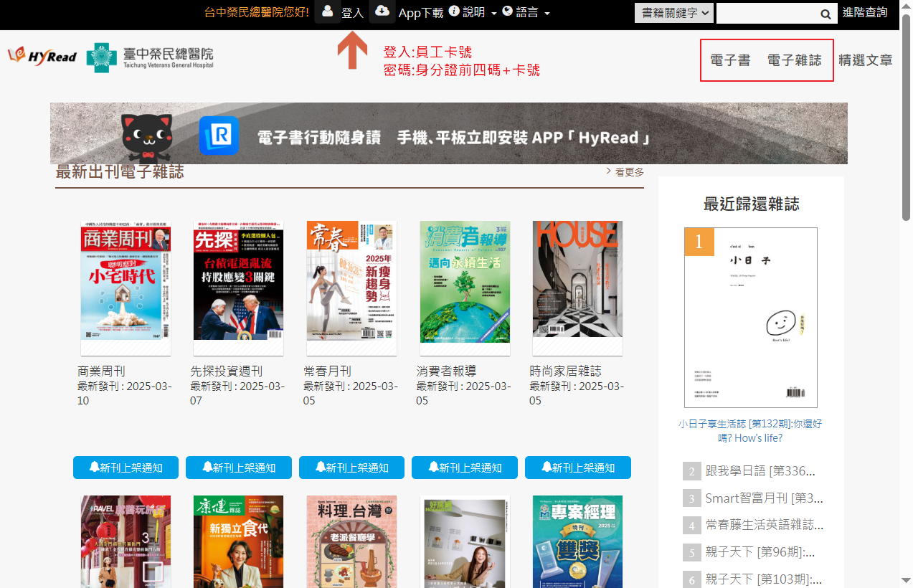Click 看更多 to see more magazines
913x588 pixels.
click(x=625, y=172)
